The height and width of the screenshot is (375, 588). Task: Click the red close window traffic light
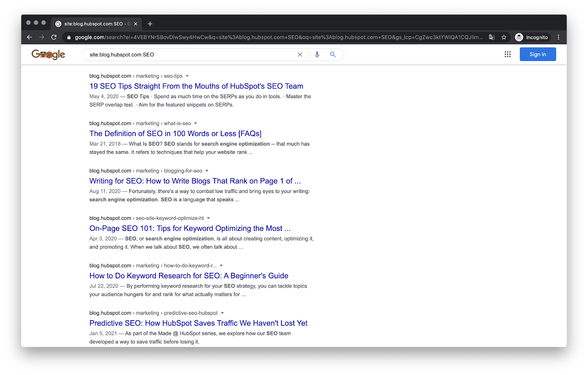[x=28, y=23]
